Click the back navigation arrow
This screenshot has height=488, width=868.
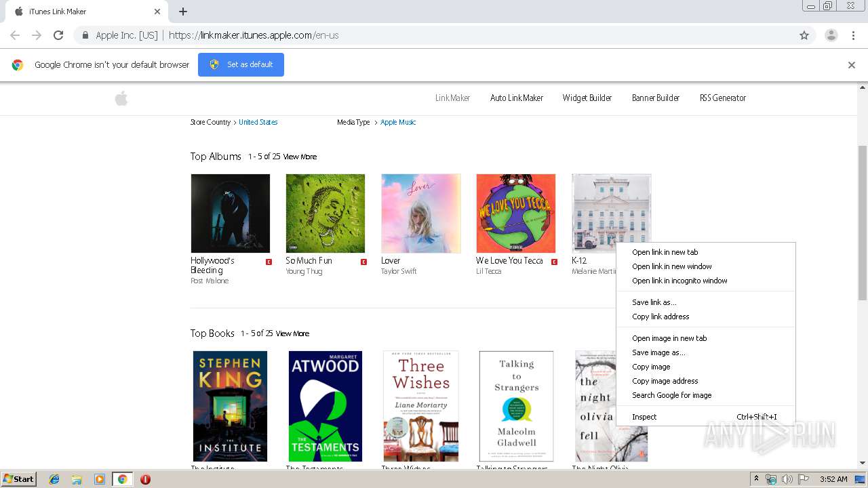[x=15, y=35]
